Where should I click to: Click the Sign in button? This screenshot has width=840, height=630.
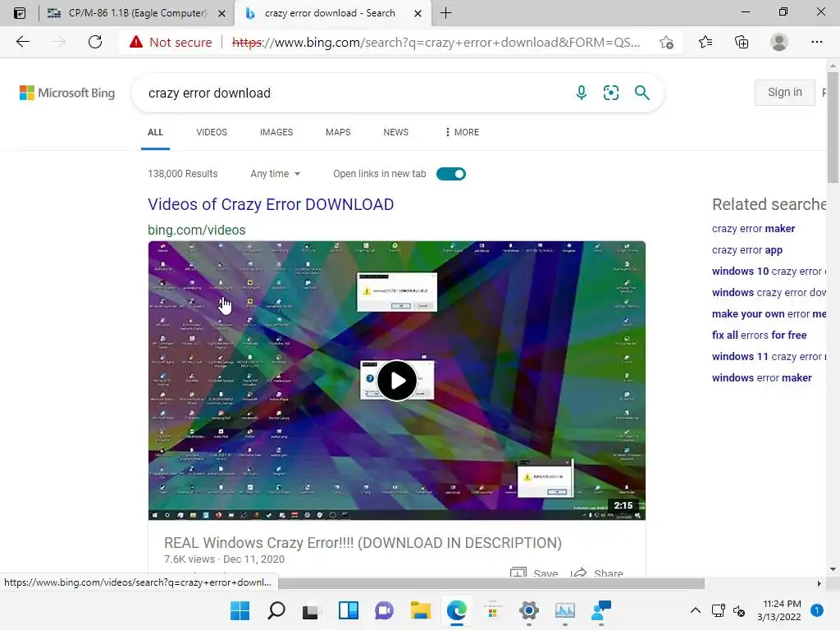785,92
